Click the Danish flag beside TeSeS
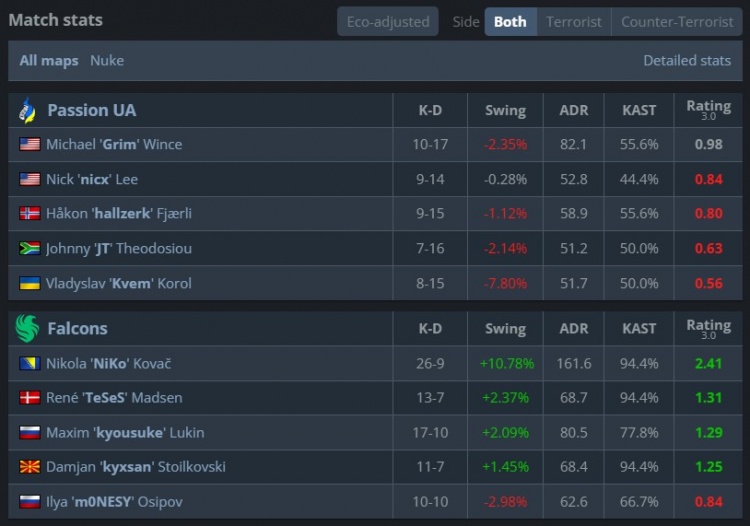750x526 pixels. click(x=29, y=398)
